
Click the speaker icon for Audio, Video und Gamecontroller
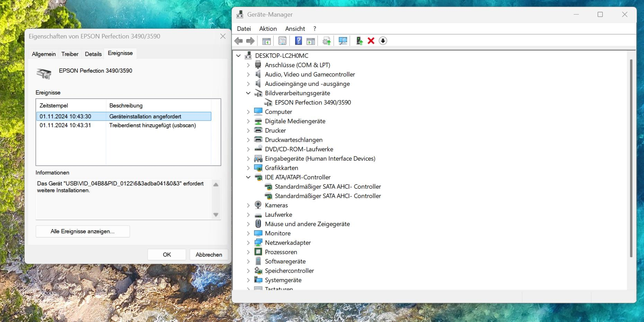coord(258,74)
